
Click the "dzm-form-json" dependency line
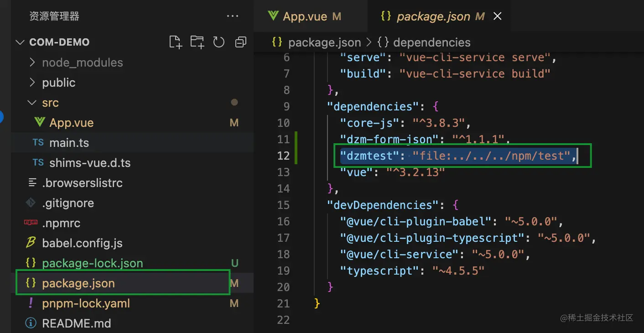tap(425, 140)
